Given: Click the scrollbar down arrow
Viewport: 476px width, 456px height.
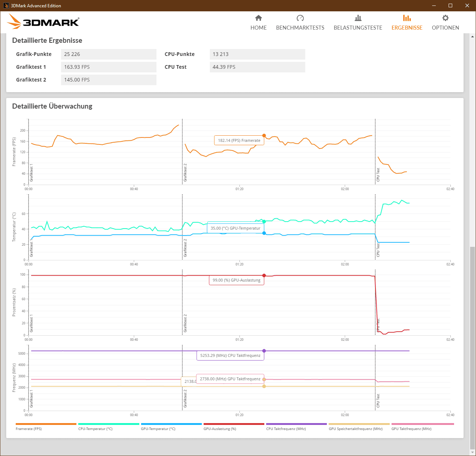Looking at the screenshot, I should click(472, 452).
